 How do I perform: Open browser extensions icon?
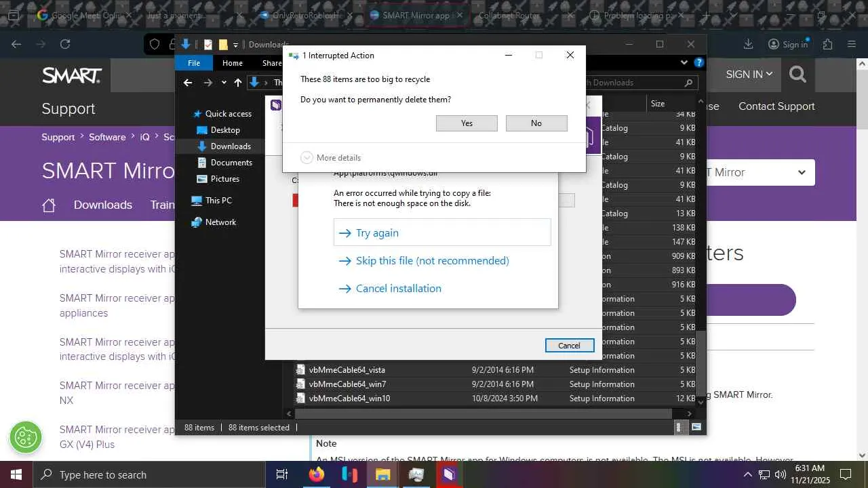(x=827, y=44)
